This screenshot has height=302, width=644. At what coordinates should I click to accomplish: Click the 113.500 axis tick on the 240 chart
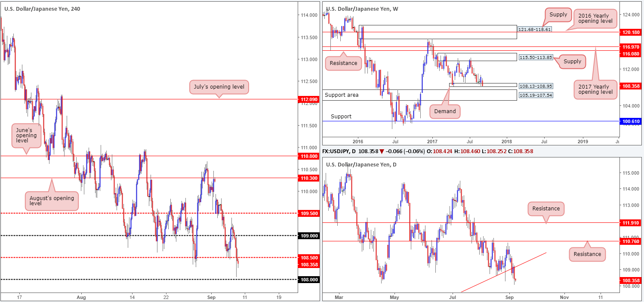tap(309, 37)
